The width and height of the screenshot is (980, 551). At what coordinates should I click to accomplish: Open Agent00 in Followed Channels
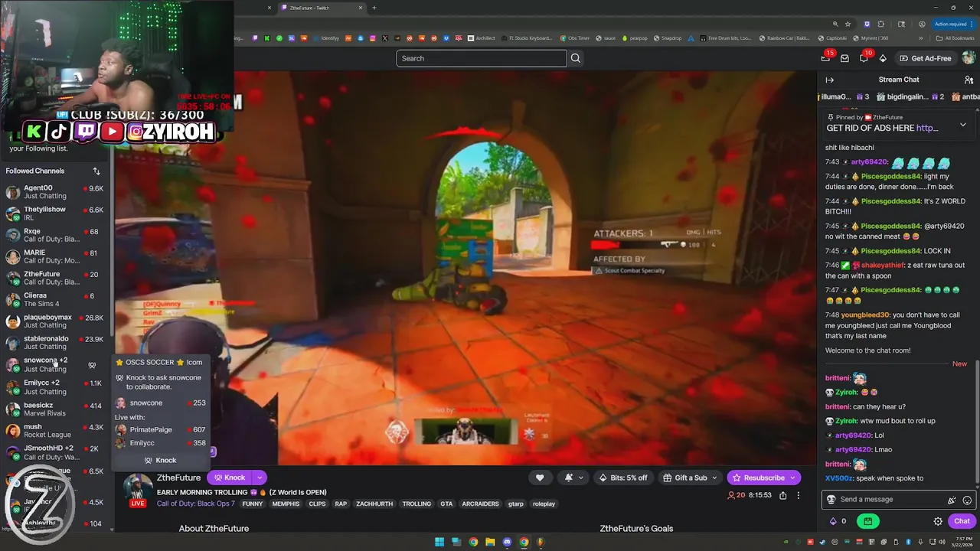click(x=55, y=192)
